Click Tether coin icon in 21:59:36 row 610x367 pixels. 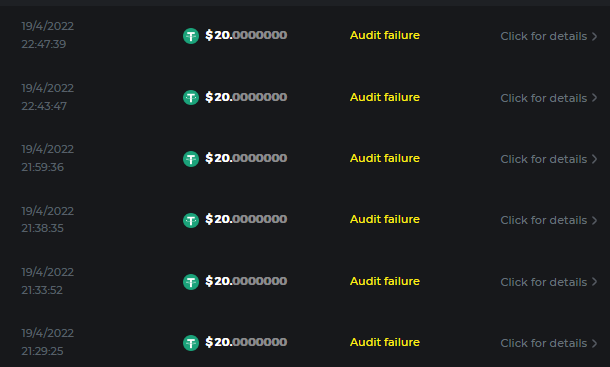pos(191,159)
